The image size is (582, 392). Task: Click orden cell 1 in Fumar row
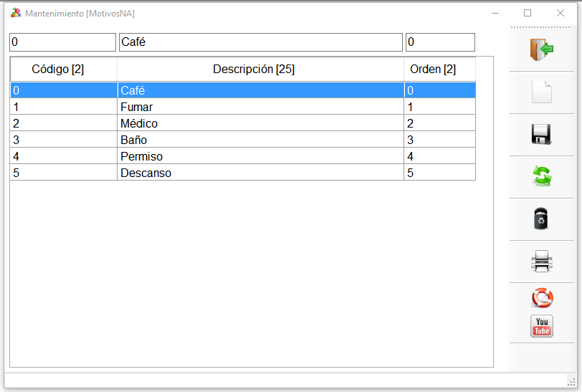[x=440, y=107]
